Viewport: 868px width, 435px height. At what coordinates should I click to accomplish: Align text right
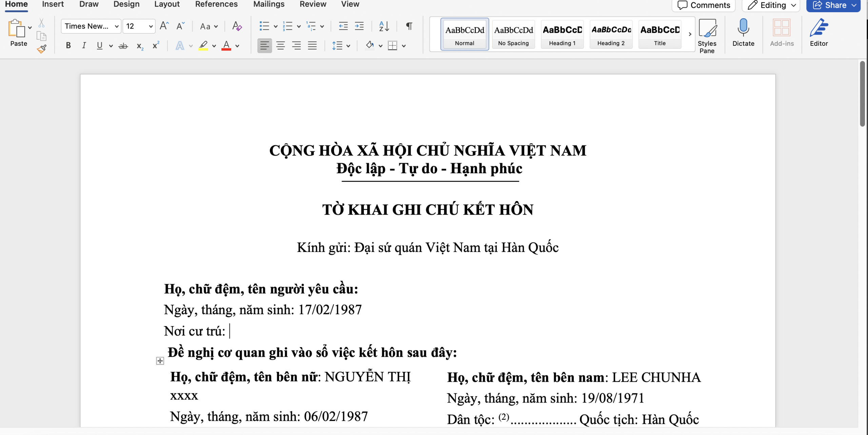pyautogui.click(x=296, y=46)
